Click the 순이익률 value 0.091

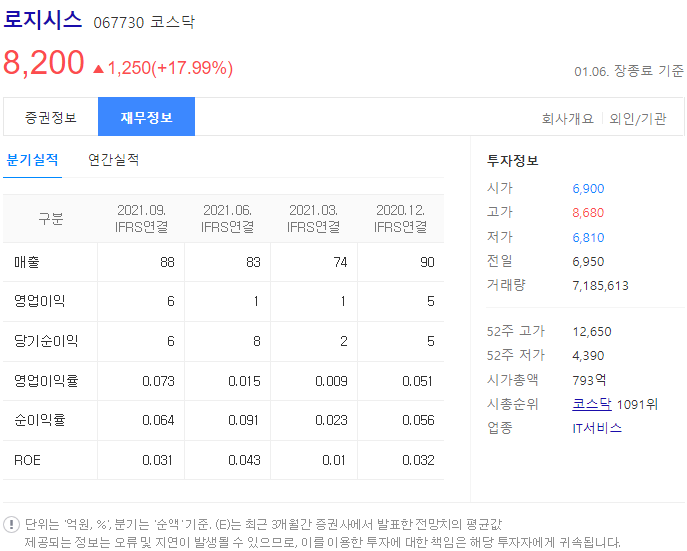coord(244,420)
